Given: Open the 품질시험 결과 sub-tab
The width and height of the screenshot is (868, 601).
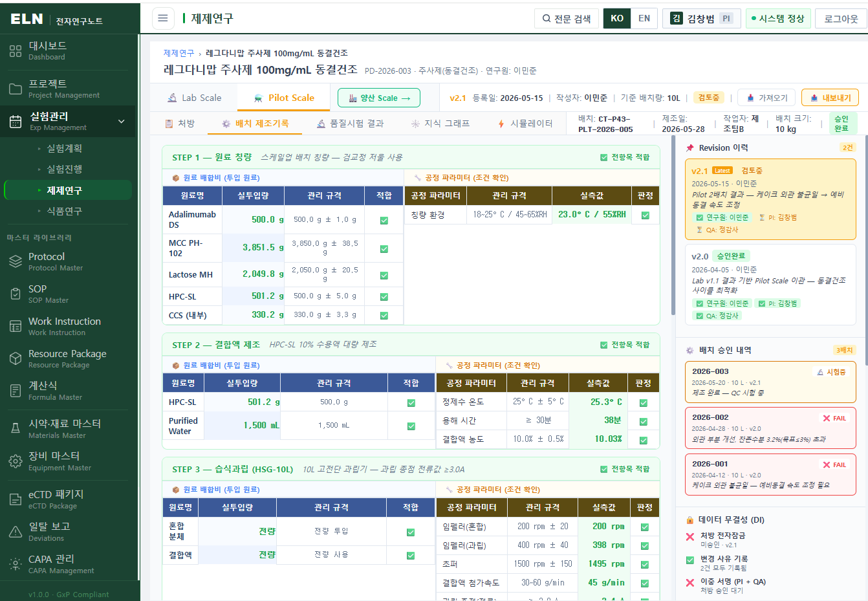Looking at the screenshot, I should (350, 124).
